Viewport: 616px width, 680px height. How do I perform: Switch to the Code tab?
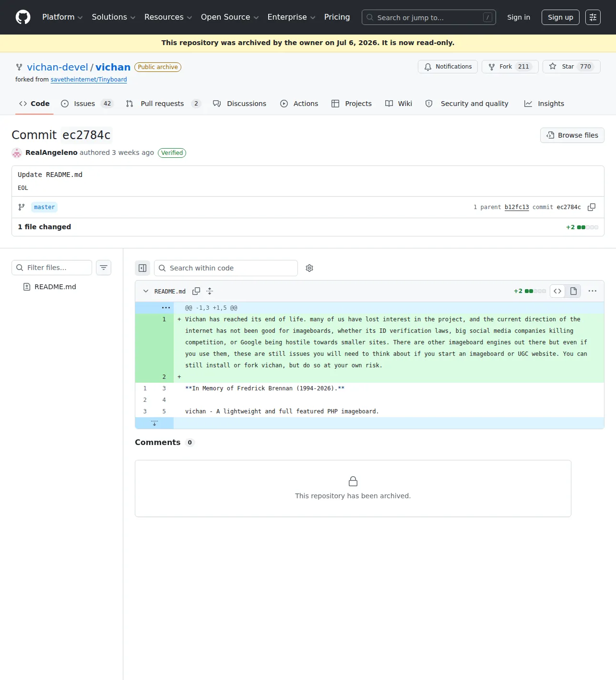click(35, 104)
